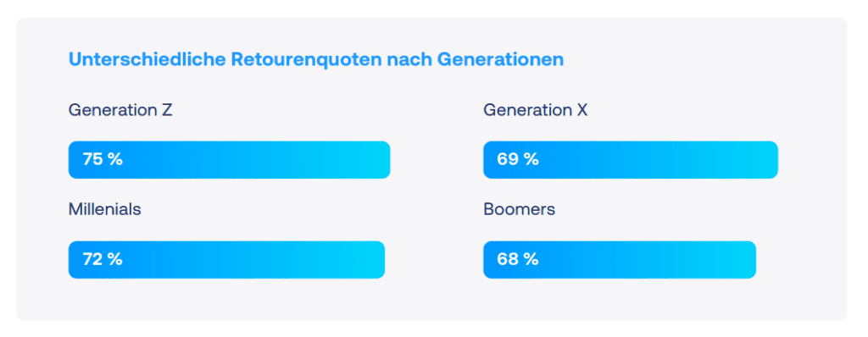
Task: Click the Generation Z label
Action: [120, 110]
